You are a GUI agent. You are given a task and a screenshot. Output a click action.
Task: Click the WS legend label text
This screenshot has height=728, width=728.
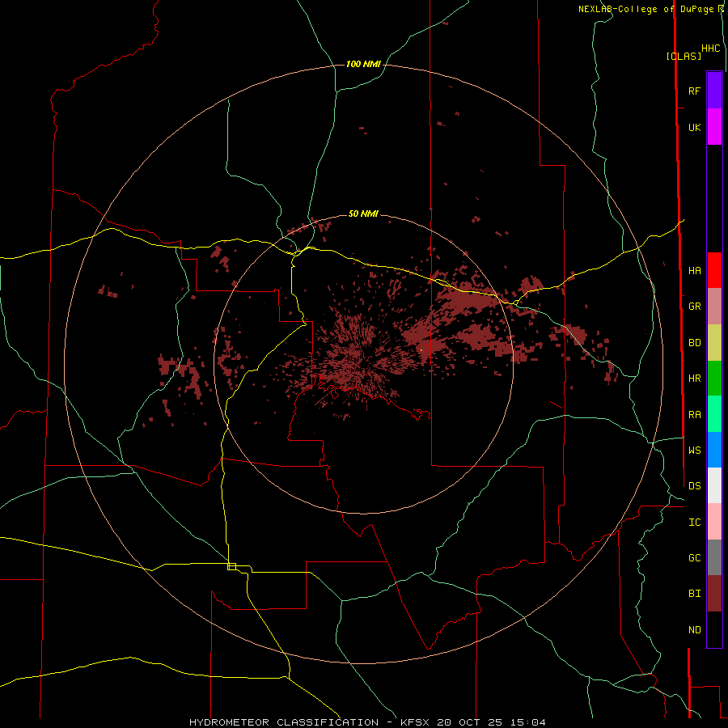coord(694,451)
